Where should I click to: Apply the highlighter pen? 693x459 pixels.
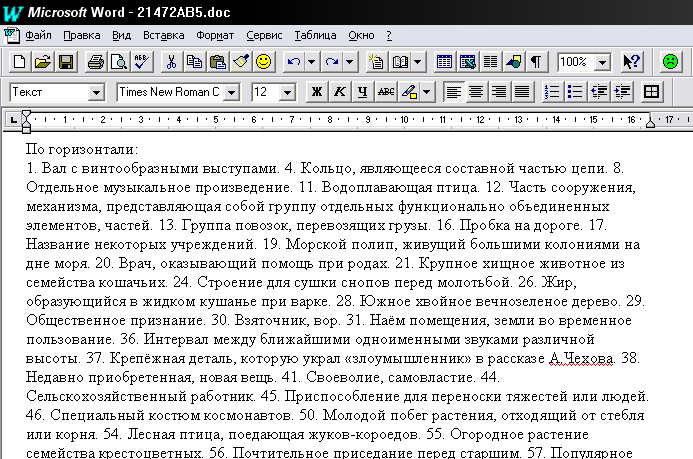tap(409, 92)
